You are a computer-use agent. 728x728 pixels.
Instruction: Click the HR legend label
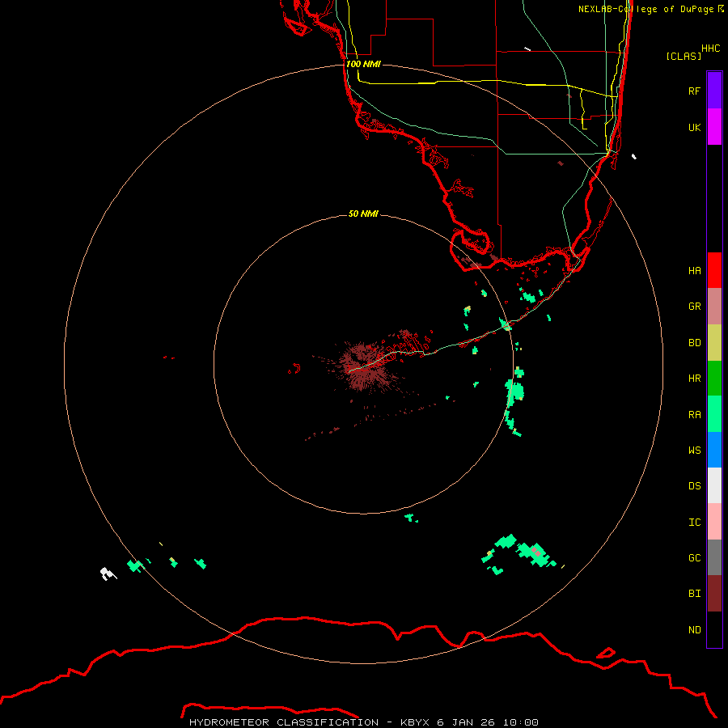coord(694,379)
